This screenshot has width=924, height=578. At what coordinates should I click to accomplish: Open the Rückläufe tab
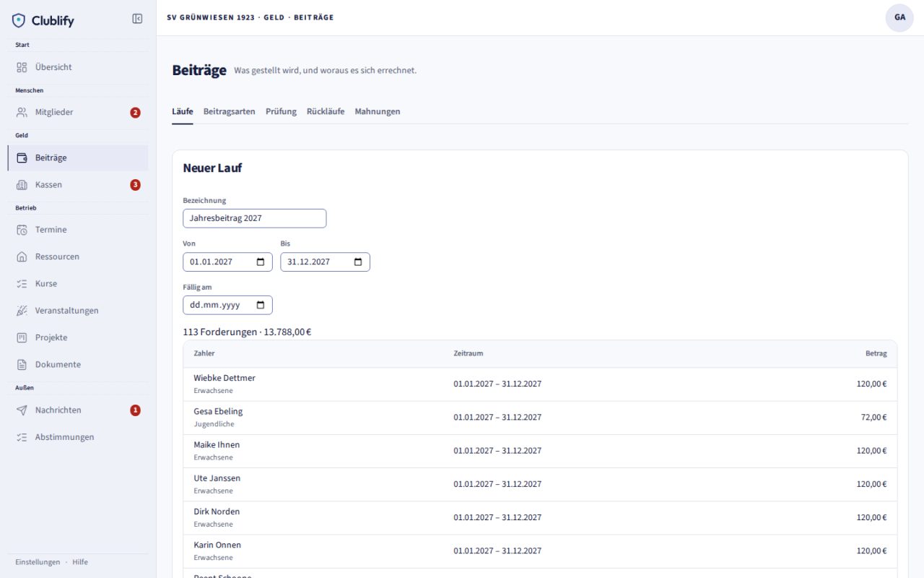(326, 111)
